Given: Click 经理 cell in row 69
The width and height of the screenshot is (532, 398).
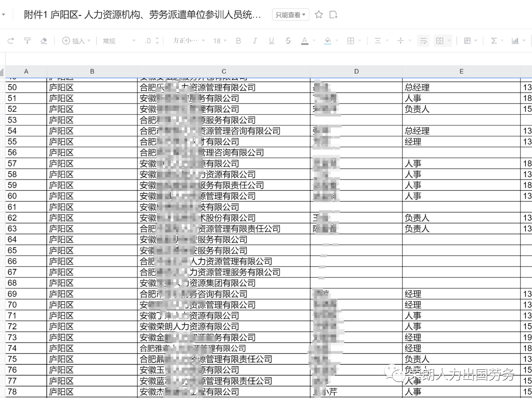Looking at the screenshot, I should (461, 294).
